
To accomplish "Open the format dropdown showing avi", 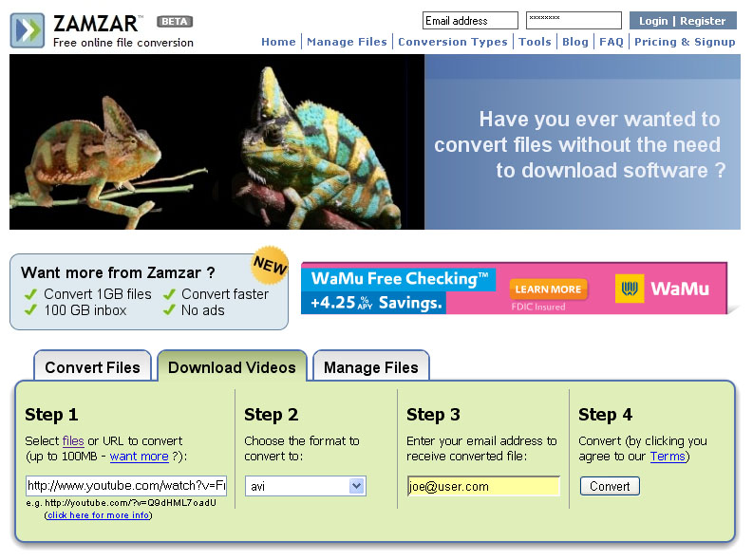I will pos(305,486).
